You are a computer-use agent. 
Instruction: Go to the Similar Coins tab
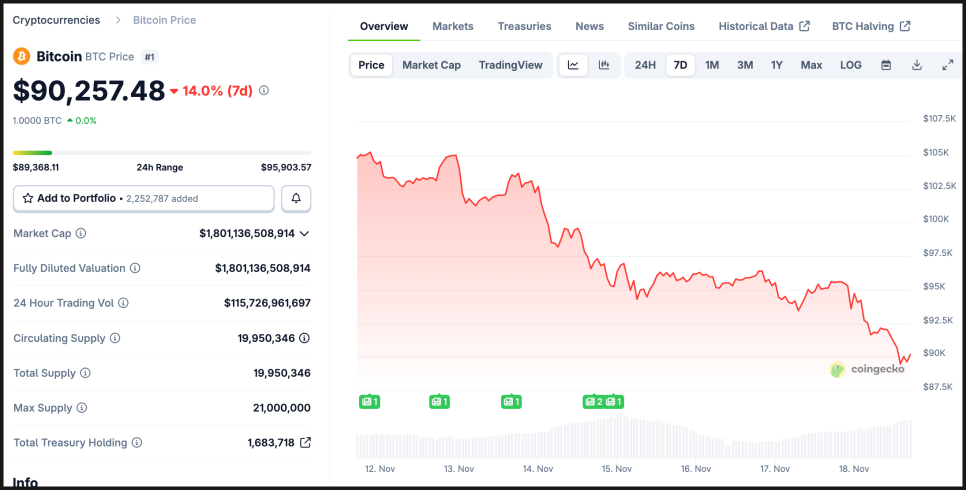coord(661,26)
